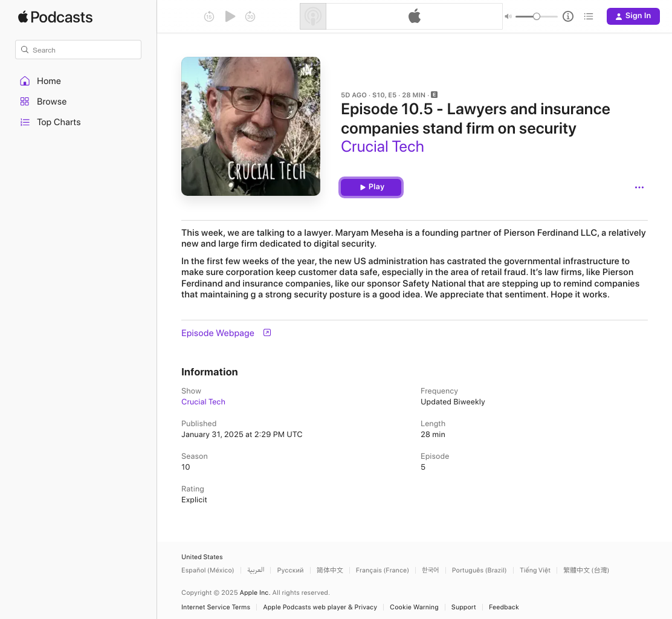Click 'Updated Biweekly' frequency value
The height and width of the screenshot is (619, 672).
[453, 401]
